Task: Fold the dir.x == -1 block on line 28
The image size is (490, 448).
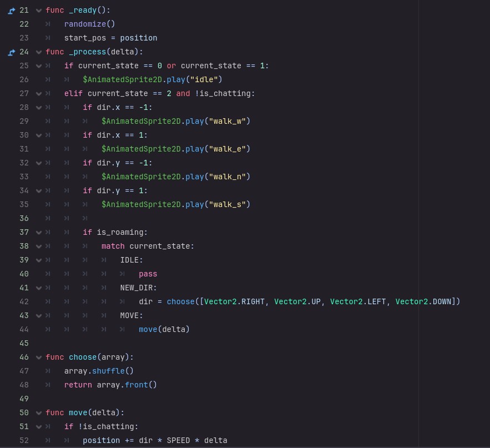Action: [x=39, y=108]
